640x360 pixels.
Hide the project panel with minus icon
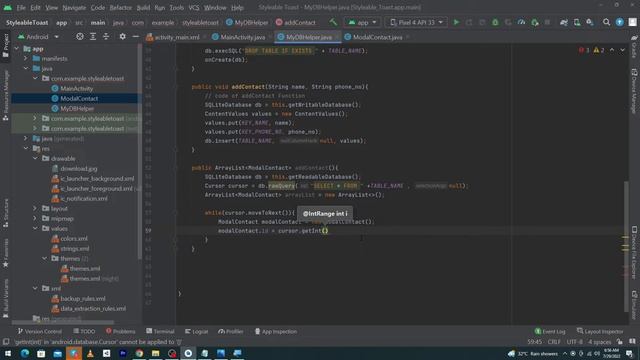click(x=136, y=37)
